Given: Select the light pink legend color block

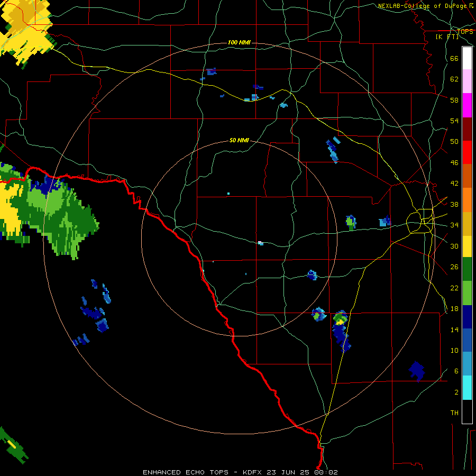Looking at the screenshot, I should pos(467,81).
